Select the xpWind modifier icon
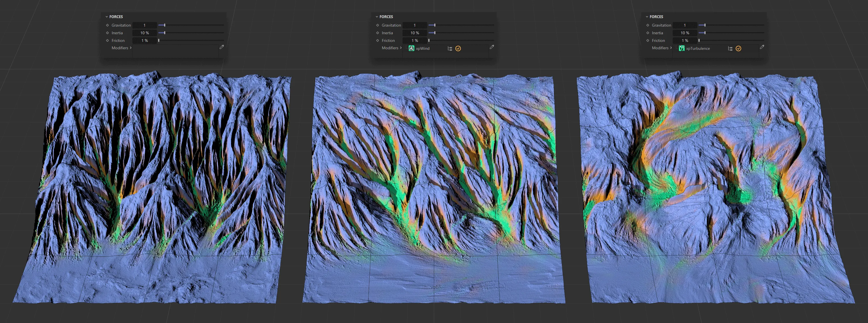 411,48
